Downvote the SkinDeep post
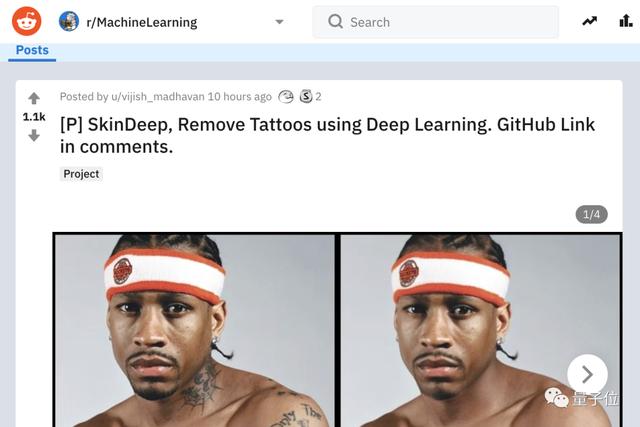 [34, 136]
